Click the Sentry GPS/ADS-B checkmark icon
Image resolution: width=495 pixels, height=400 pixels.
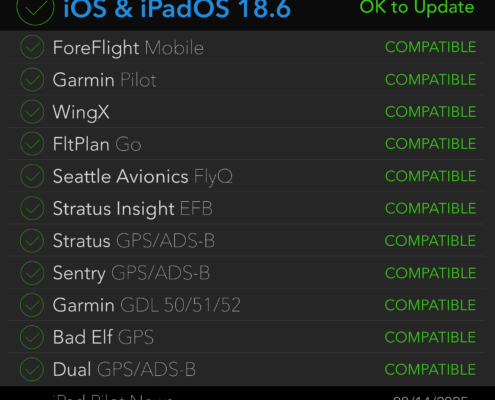pos(32,273)
